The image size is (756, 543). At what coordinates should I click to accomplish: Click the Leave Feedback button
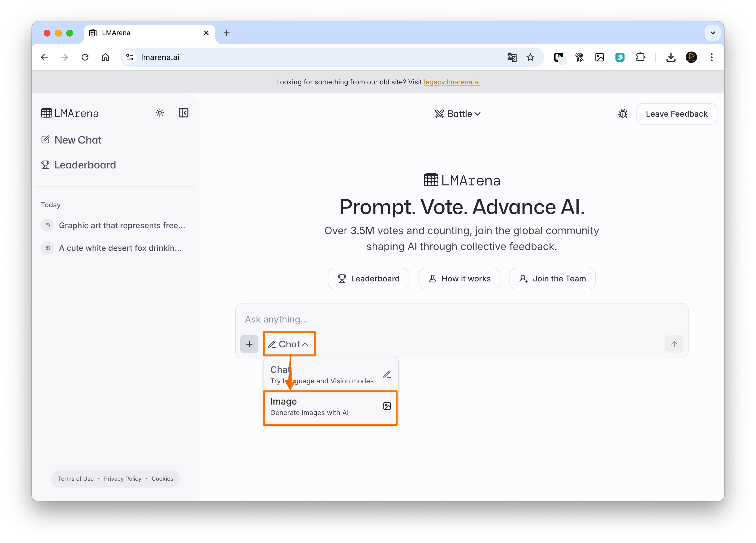[x=676, y=114]
